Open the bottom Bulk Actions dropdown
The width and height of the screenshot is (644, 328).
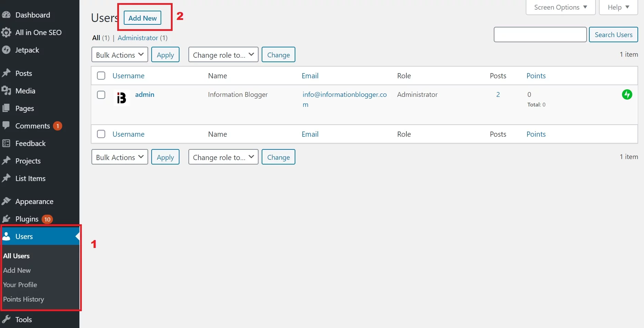120,157
